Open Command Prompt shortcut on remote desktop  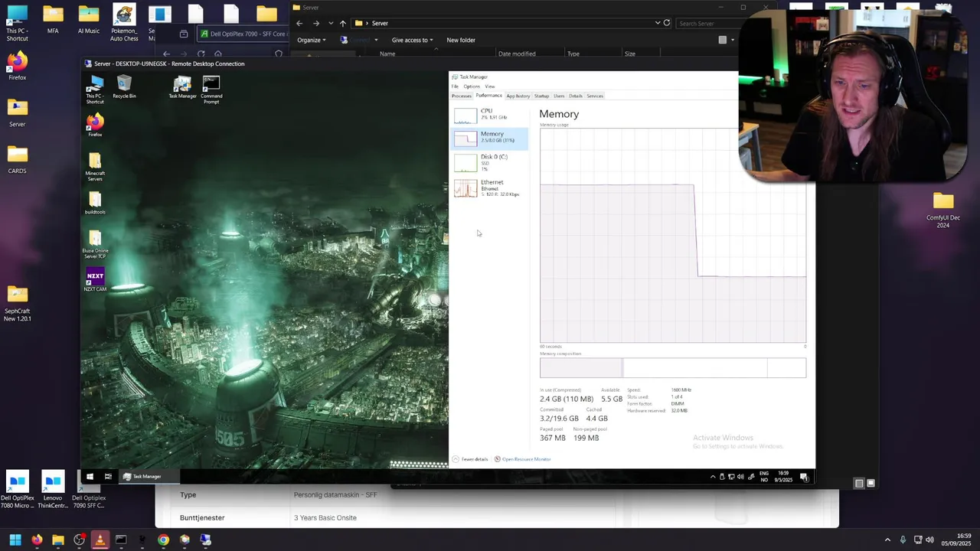(x=211, y=90)
